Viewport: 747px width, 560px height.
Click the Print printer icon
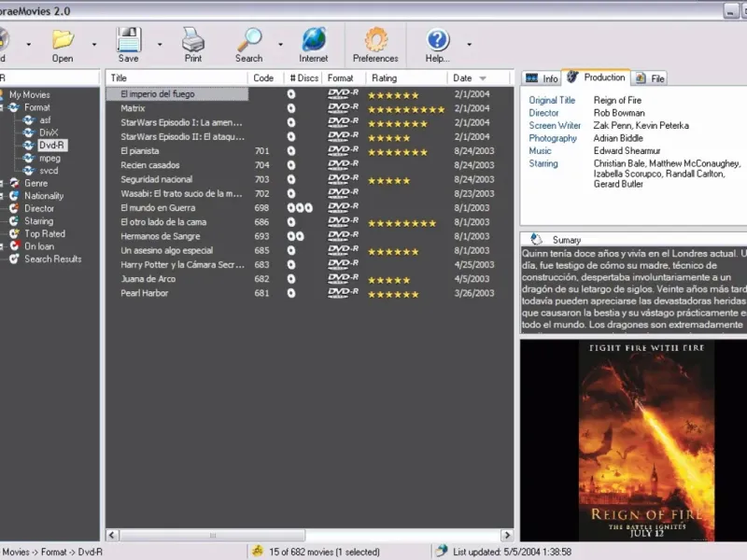pos(193,39)
